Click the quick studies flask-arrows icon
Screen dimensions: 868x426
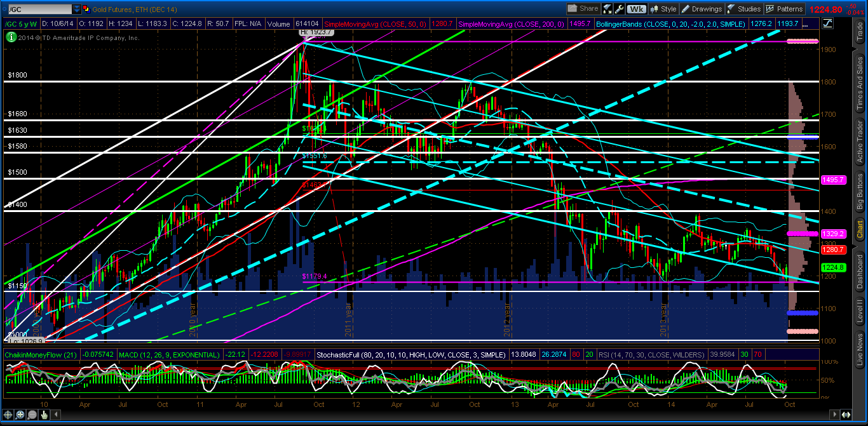(607, 9)
